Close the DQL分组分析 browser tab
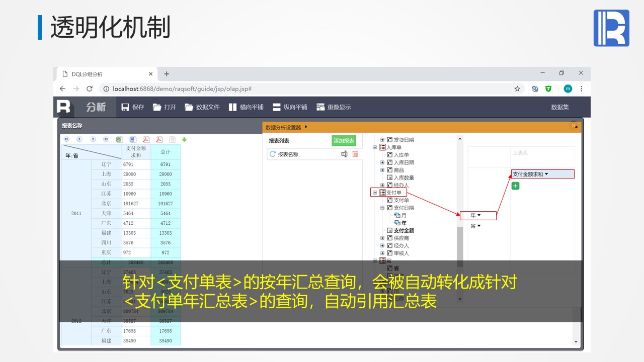 150,74
